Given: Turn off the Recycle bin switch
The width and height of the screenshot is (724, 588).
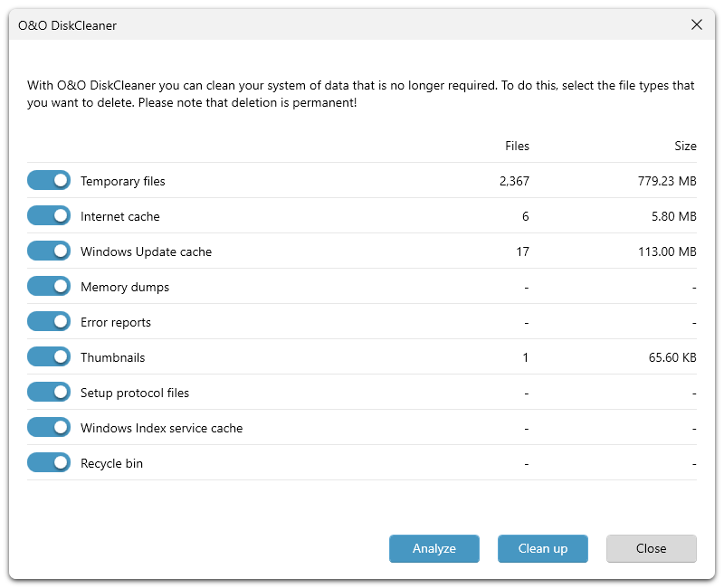Looking at the screenshot, I should click(49, 463).
